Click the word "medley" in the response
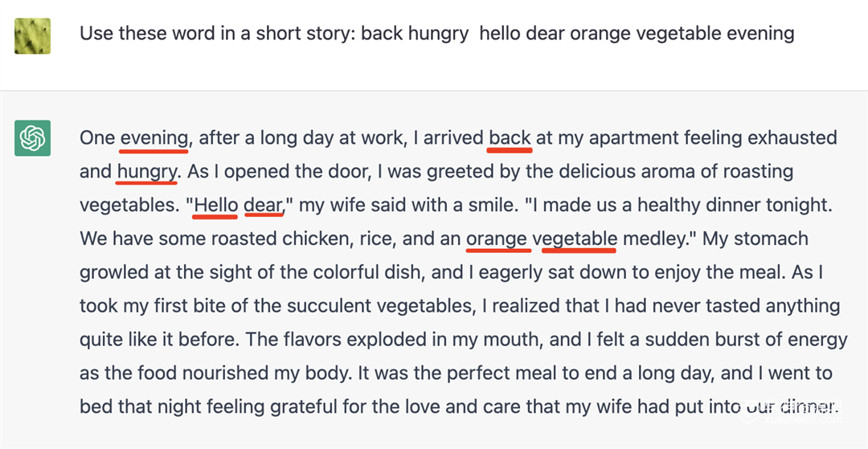The image size is (868, 449). (650, 239)
